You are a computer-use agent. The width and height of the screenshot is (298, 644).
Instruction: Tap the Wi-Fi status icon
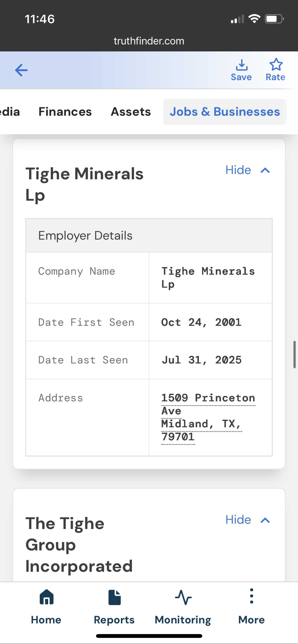click(x=254, y=19)
